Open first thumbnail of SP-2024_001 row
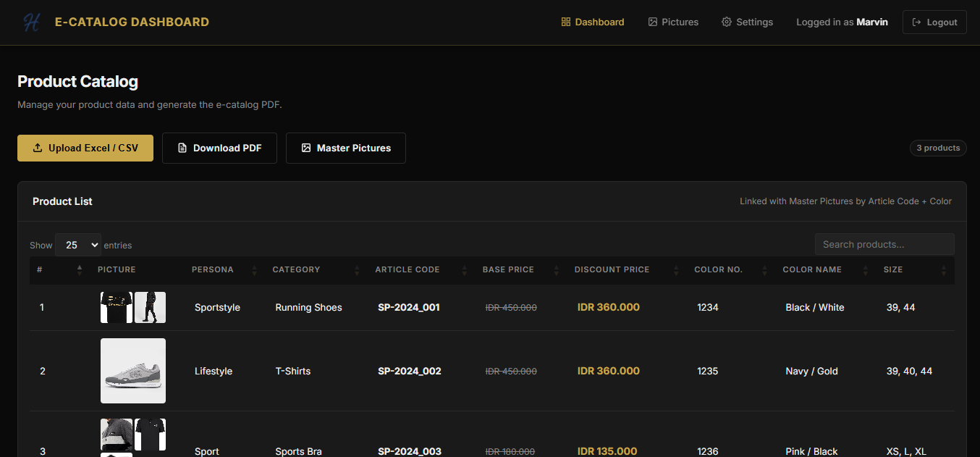Screen dimensions: 980x457 116,307
